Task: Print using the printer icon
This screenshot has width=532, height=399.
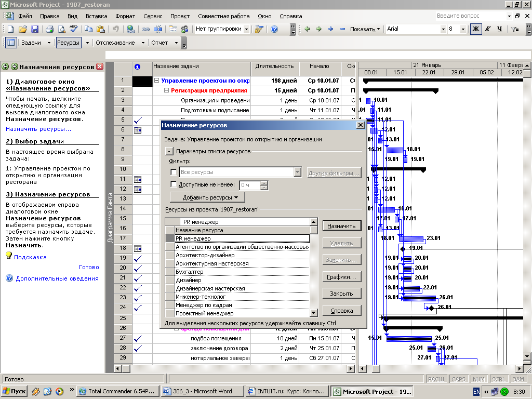Action: point(49,29)
